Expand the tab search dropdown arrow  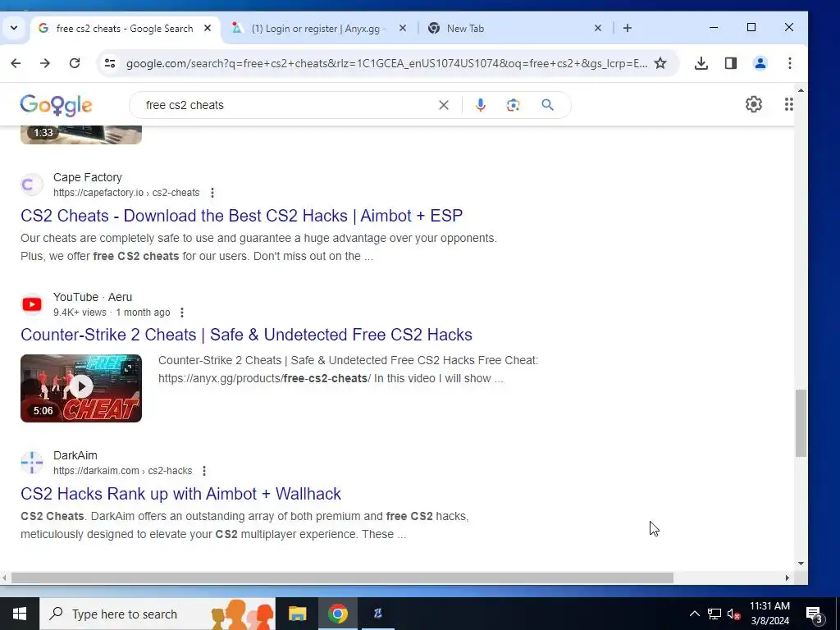(x=14, y=29)
